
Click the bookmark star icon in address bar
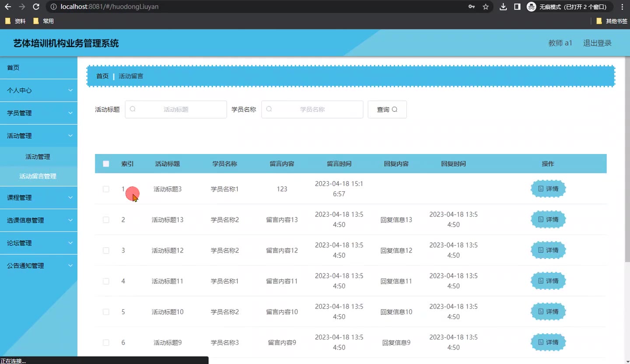coord(486,7)
